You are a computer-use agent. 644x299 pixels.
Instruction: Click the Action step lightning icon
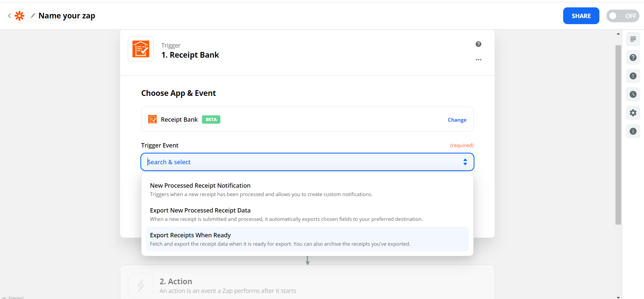(141, 286)
